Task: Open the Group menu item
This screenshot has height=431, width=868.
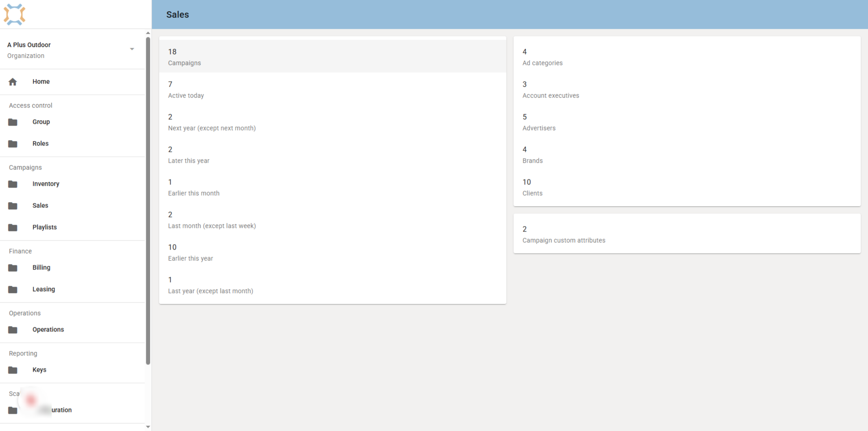Action: (x=41, y=122)
